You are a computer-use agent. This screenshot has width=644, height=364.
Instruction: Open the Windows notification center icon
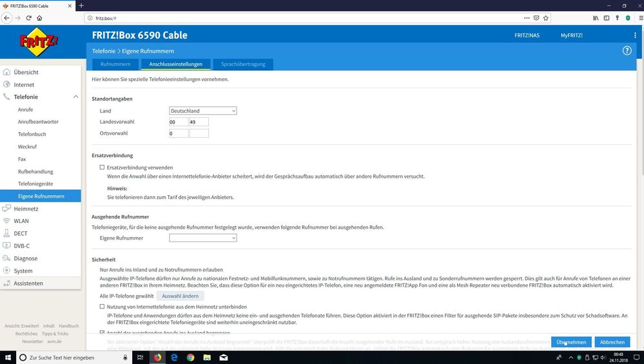tap(636, 358)
